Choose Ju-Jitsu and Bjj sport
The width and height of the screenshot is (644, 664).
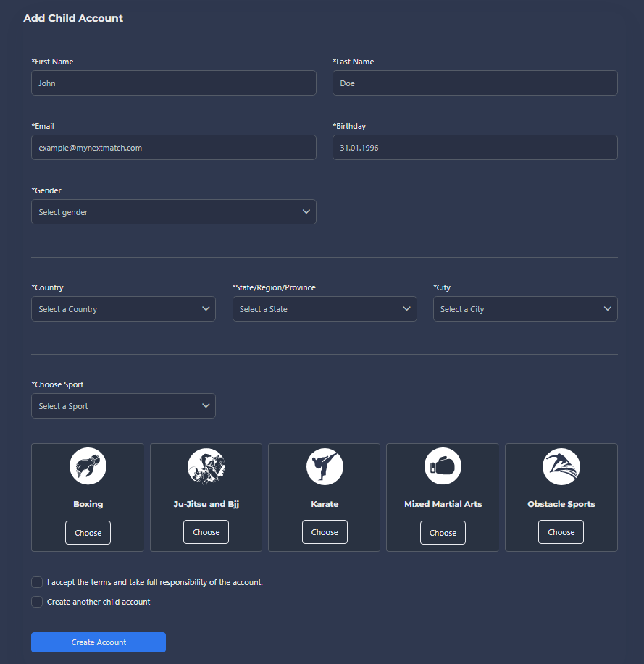[206, 532]
